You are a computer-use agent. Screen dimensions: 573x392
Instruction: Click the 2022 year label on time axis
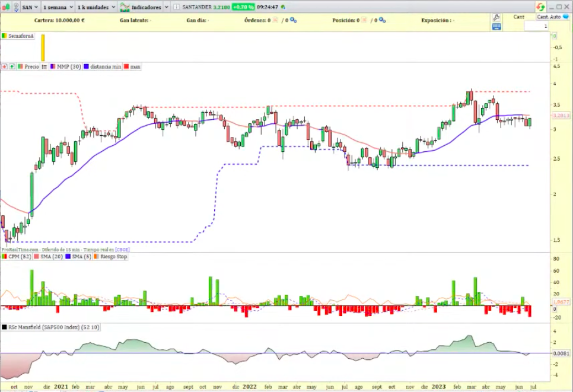click(x=249, y=387)
